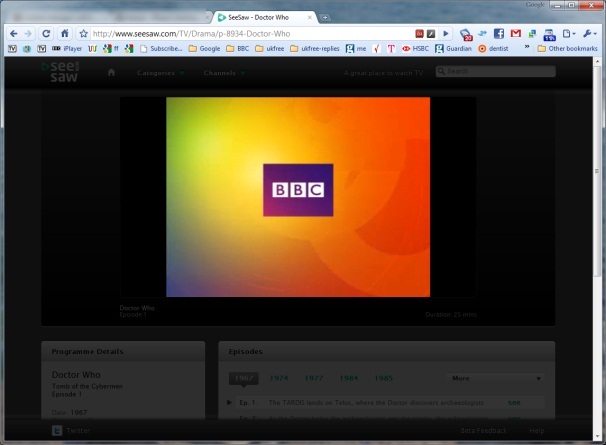The image size is (606, 445).
Task: Click the search magnifier icon on SeeSaw
Action: pyautogui.click(x=441, y=71)
